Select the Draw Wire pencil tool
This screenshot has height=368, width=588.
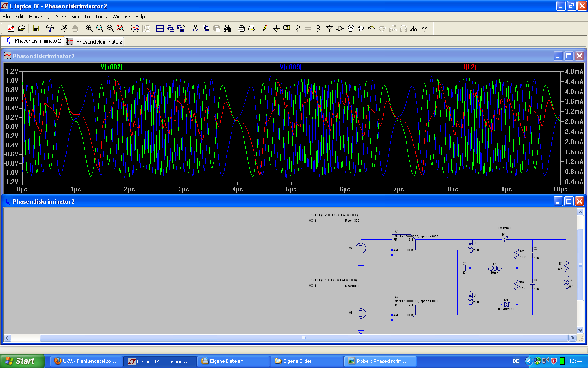pyautogui.click(x=266, y=29)
